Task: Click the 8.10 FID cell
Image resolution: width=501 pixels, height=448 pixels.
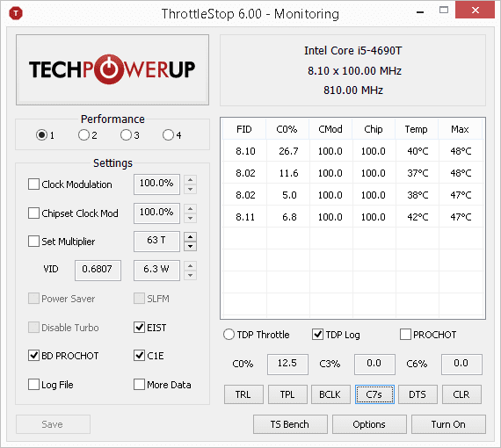Action: pyautogui.click(x=245, y=151)
